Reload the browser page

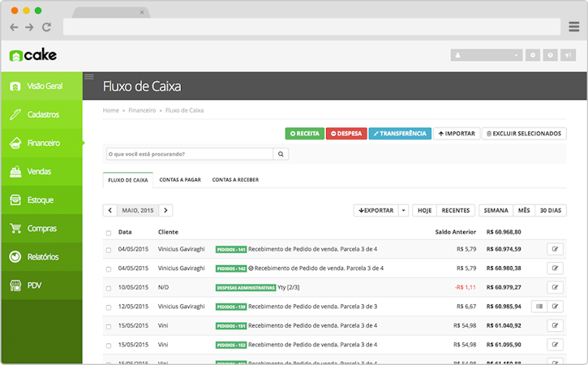pyautogui.click(x=46, y=27)
